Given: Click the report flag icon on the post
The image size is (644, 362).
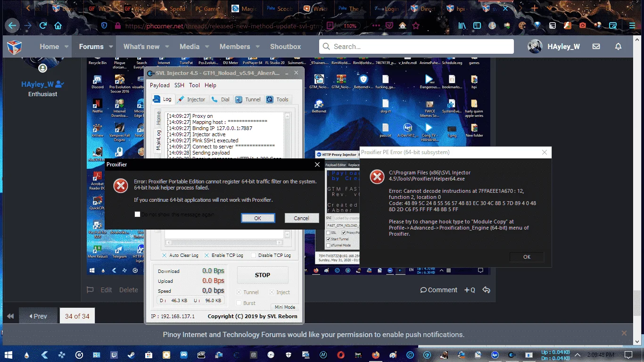Looking at the screenshot, I should (x=90, y=290).
